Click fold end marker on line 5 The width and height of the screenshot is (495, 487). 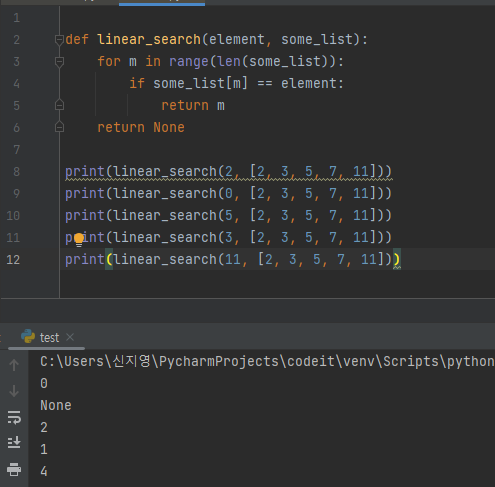pos(59,105)
